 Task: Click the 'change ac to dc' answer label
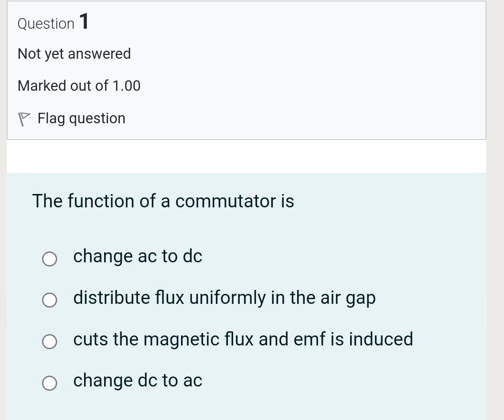(138, 257)
